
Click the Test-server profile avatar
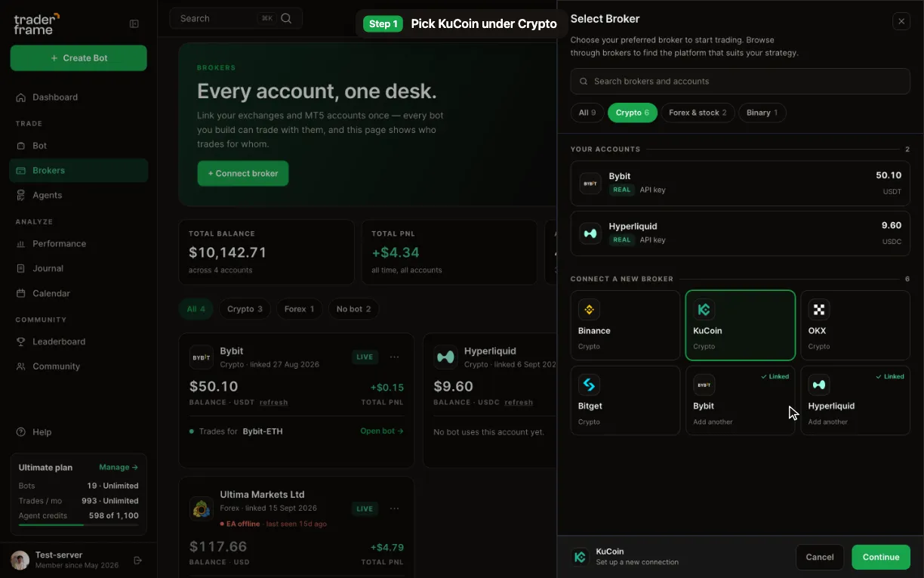click(x=20, y=561)
